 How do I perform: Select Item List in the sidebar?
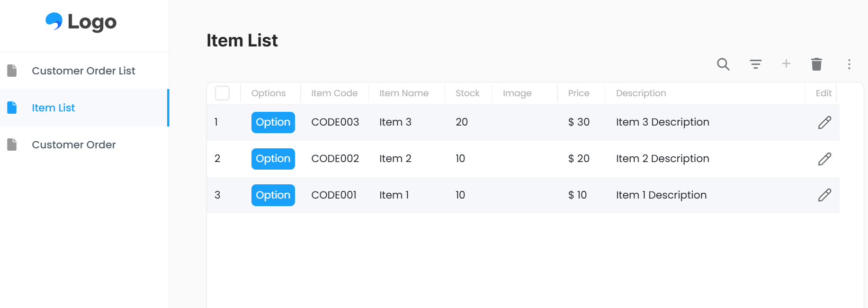84,108
